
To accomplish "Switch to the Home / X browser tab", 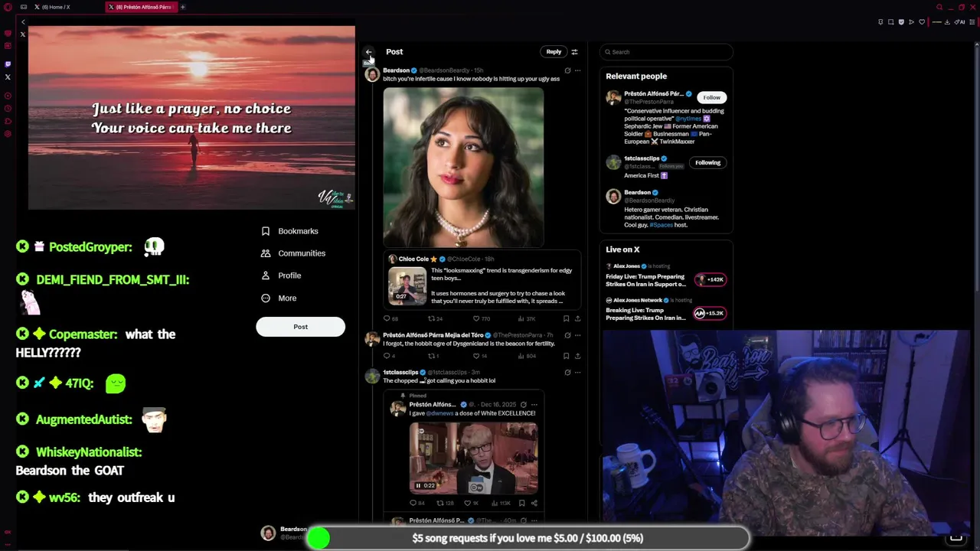I will pyautogui.click(x=56, y=7).
